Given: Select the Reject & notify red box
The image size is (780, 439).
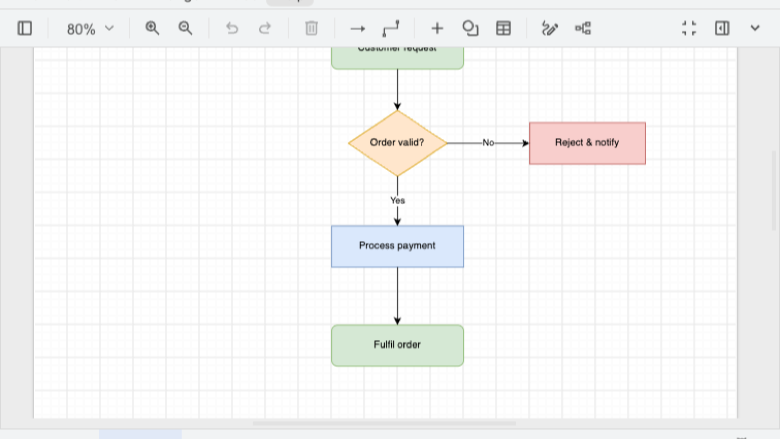Looking at the screenshot, I should point(587,143).
